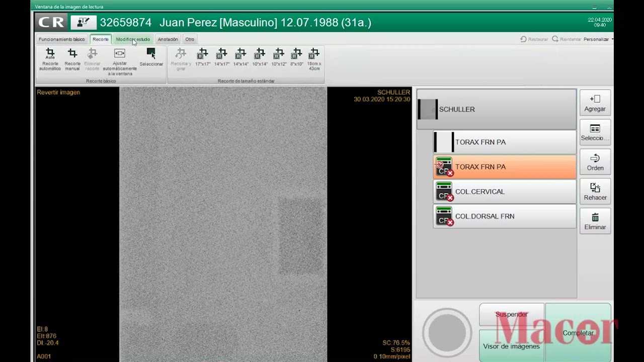
Task: Click the CR logo in header
Action: [x=51, y=23]
